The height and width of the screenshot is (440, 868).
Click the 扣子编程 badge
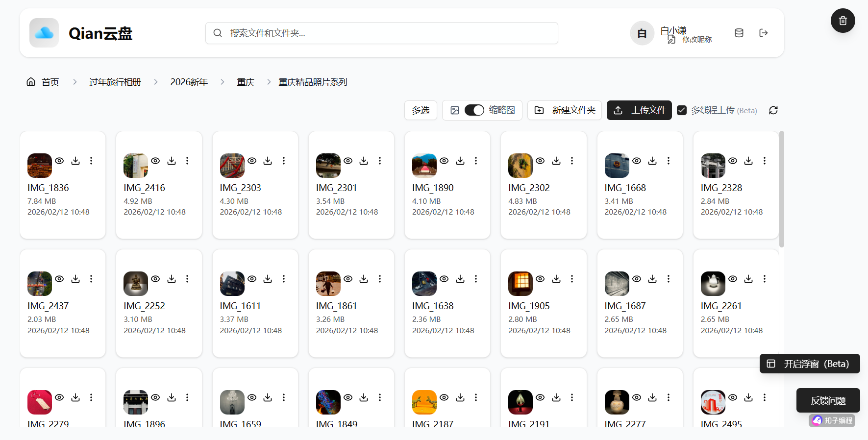coord(832,420)
